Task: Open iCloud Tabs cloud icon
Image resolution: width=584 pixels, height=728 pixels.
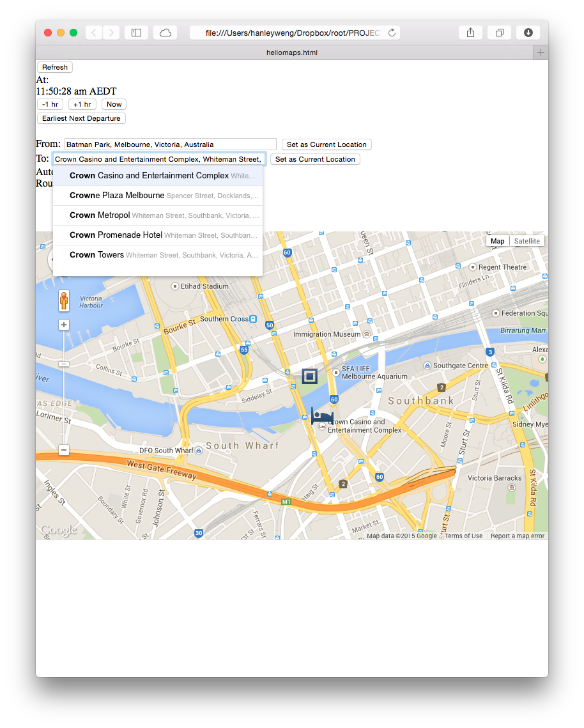Action: click(x=165, y=33)
